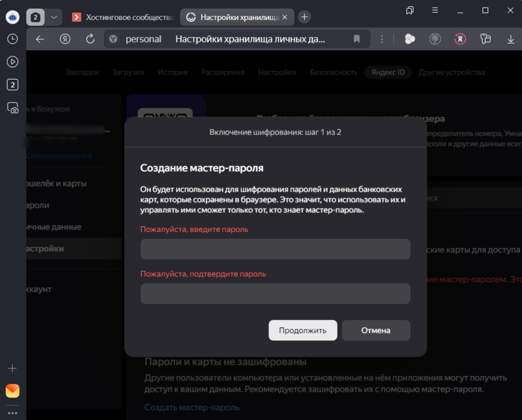
Task: Open the red ad blocker extension icon
Action: point(460,39)
